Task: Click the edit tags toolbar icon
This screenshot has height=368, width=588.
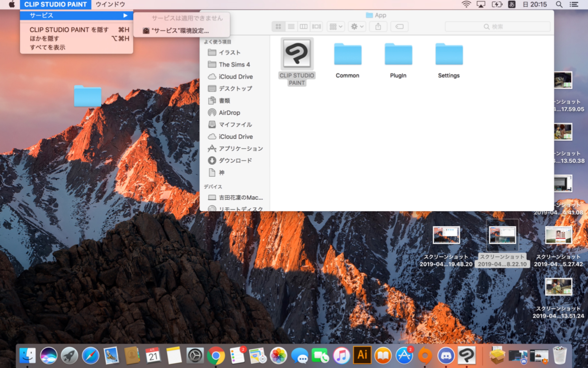Action: [x=399, y=26]
